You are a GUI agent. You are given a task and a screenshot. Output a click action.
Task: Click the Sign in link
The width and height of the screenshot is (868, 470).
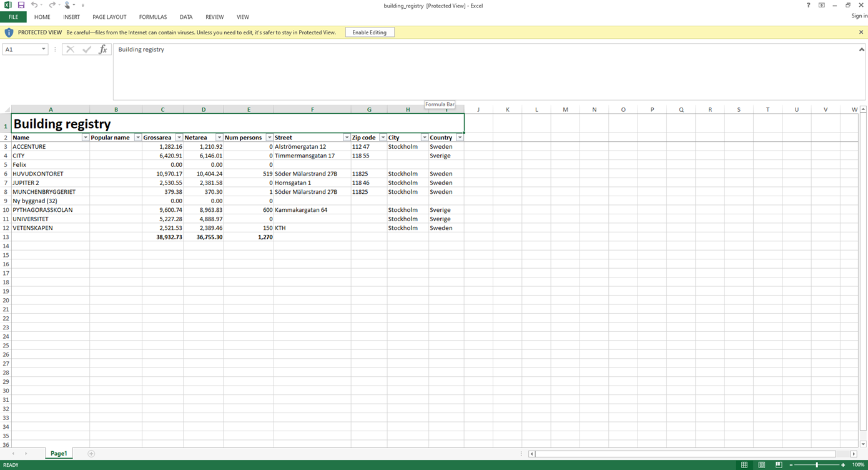859,16
